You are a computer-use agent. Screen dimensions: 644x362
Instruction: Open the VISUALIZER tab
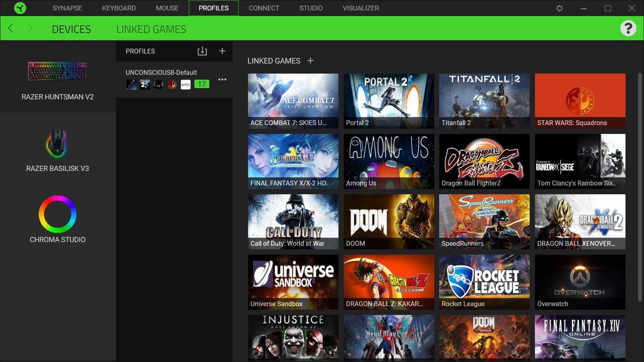(x=361, y=8)
